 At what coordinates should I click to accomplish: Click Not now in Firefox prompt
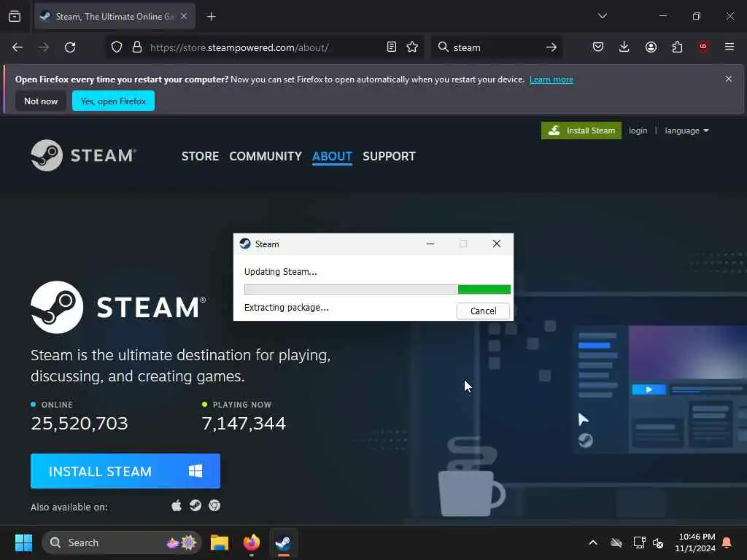[x=41, y=101]
